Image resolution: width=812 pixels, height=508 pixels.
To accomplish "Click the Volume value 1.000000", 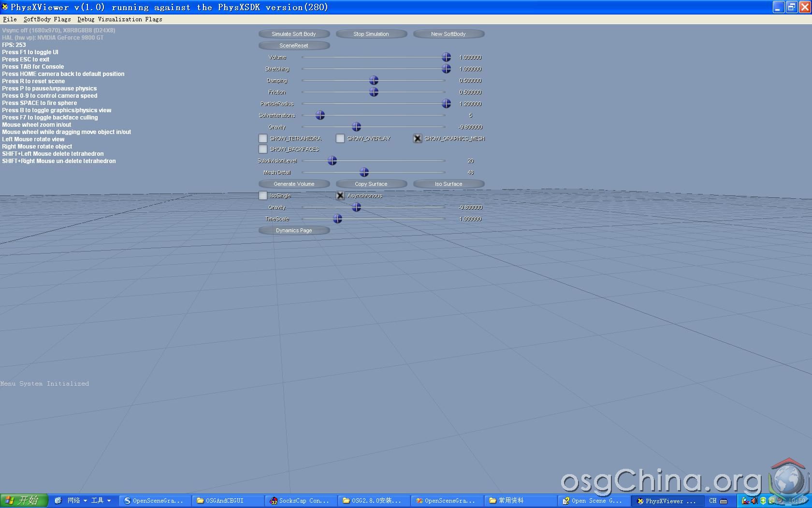I will pyautogui.click(x=470, y=57).
